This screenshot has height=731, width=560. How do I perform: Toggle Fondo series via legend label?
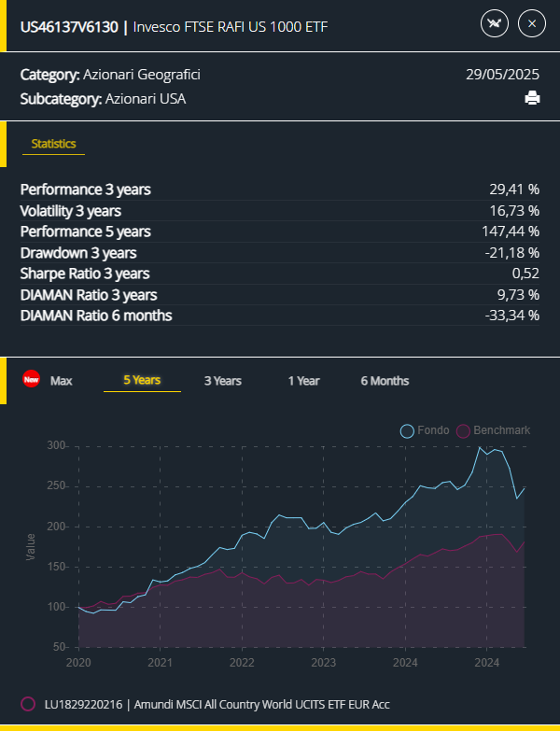[x=433, y=430]
